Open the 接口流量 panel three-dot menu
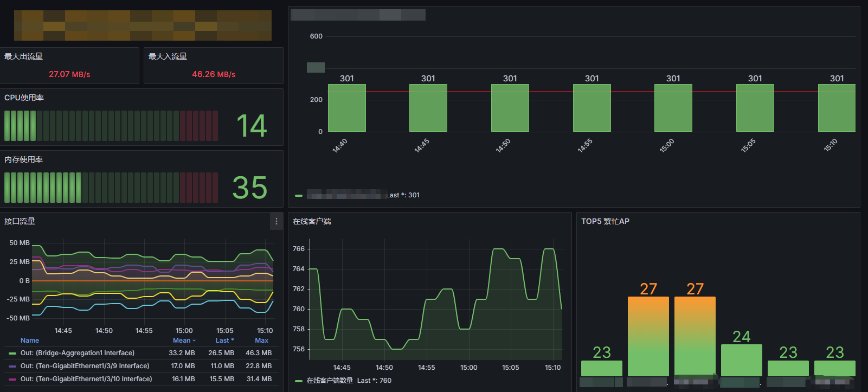868x392 pixels. click(277, 221)
